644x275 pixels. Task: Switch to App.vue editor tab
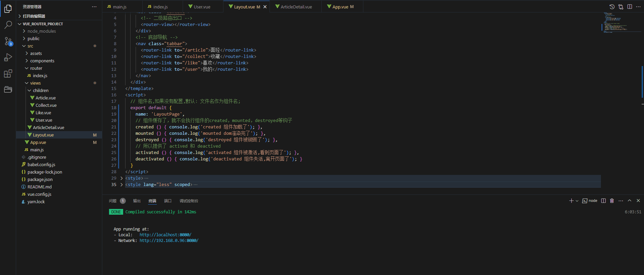[343, 7]
